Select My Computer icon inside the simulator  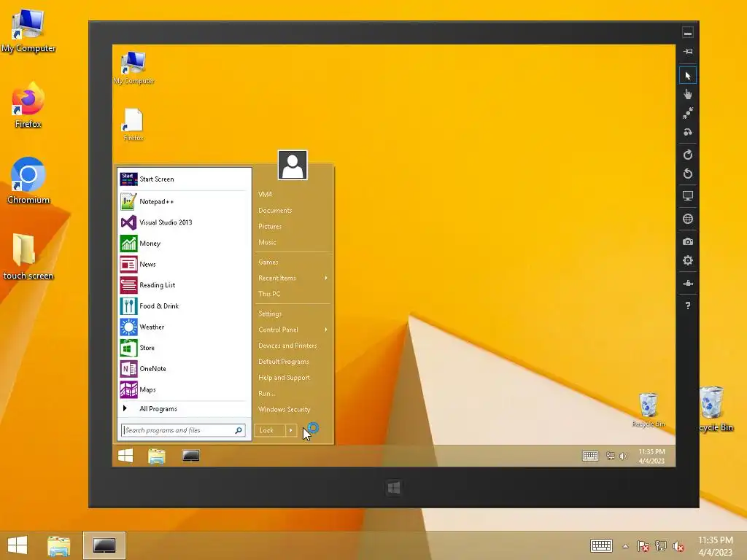[x=134, y=68]
